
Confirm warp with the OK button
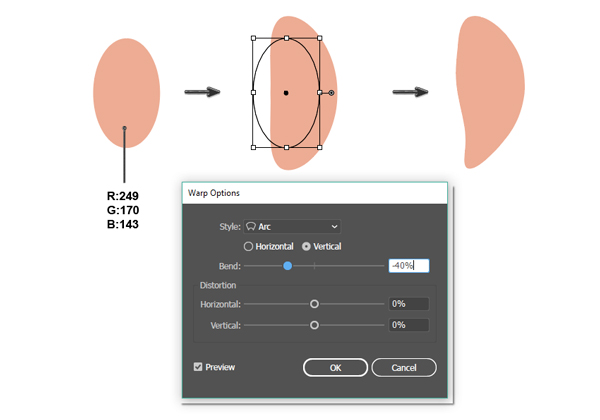coord(335,368)
